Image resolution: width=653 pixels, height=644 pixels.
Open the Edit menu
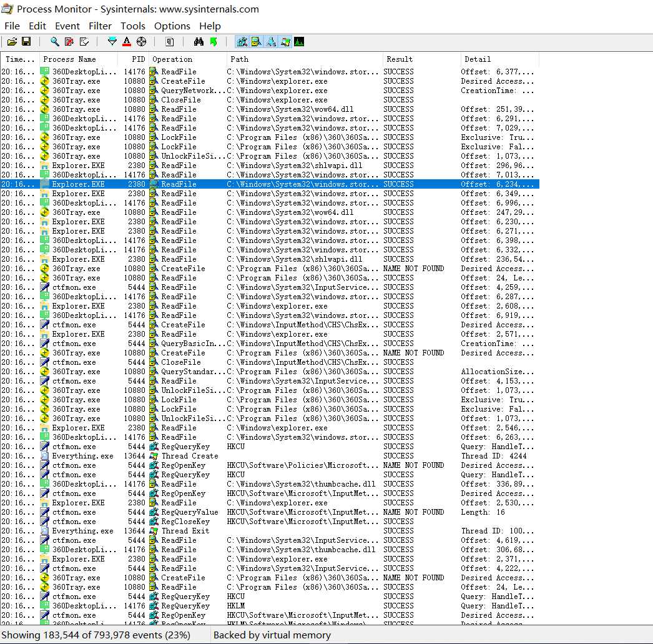pos(37,26)
